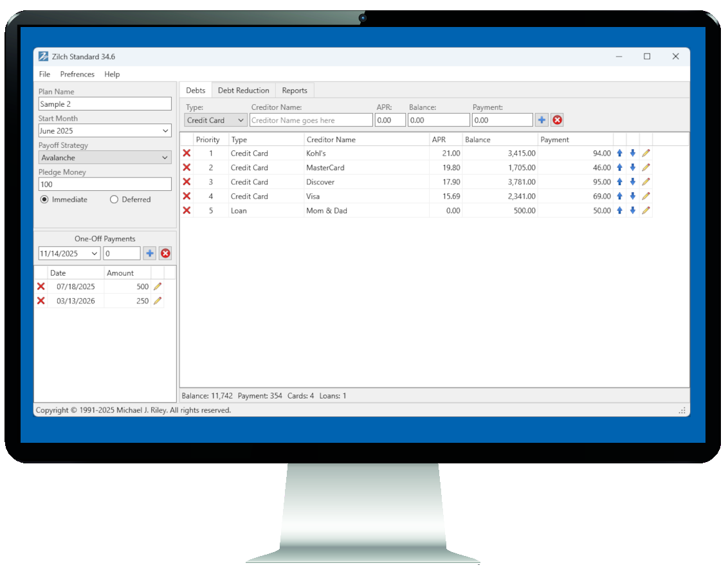The height and width of the screenshot is (572, 728).
Task: Choose the Deferred pledge option
Action: pos(114,200)
